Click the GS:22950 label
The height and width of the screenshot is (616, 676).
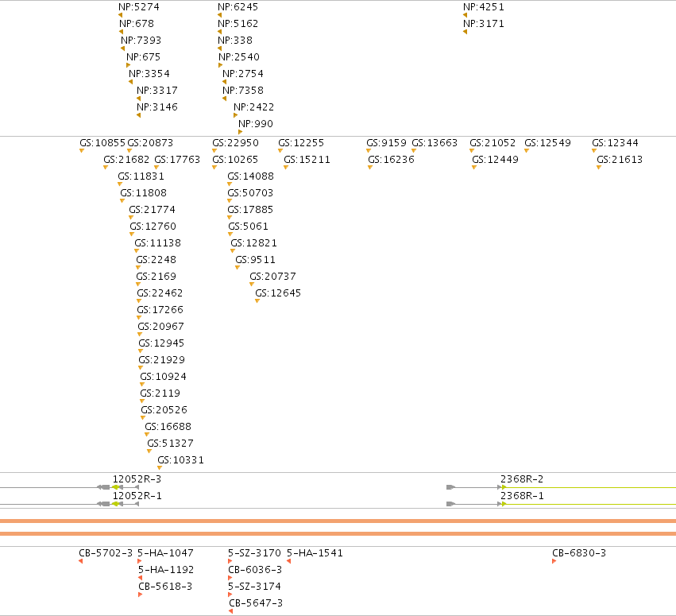[235, 143]
